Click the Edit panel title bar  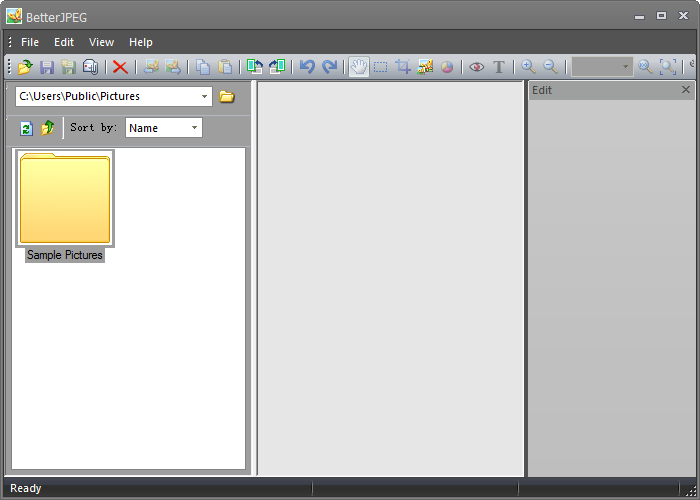tap(611, 90)
